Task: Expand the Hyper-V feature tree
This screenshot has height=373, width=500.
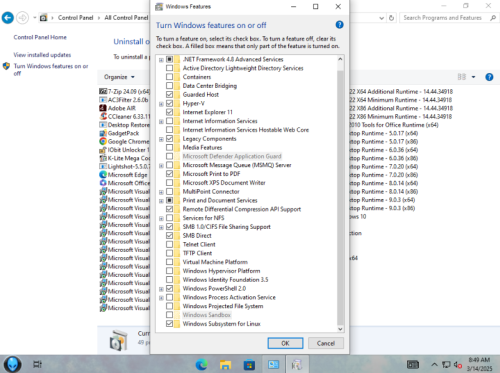Action: point(161,104)
